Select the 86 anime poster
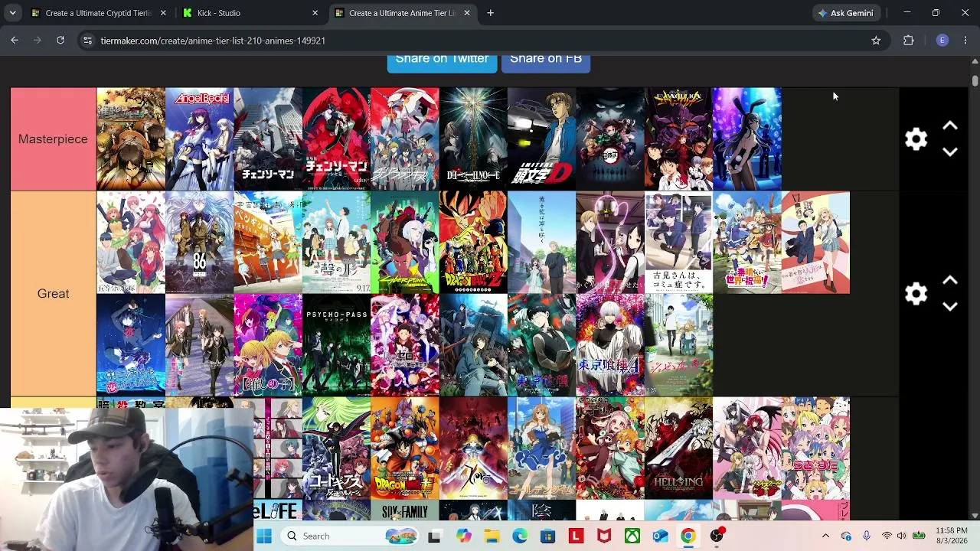This screenshot has width=980, height=551. [x=199, y=243]
